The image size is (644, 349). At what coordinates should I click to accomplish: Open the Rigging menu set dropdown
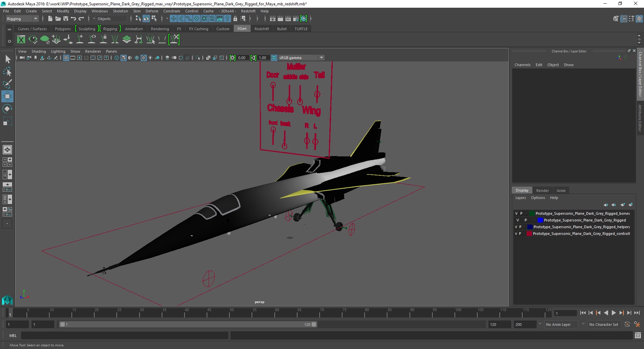click(22, 19)
